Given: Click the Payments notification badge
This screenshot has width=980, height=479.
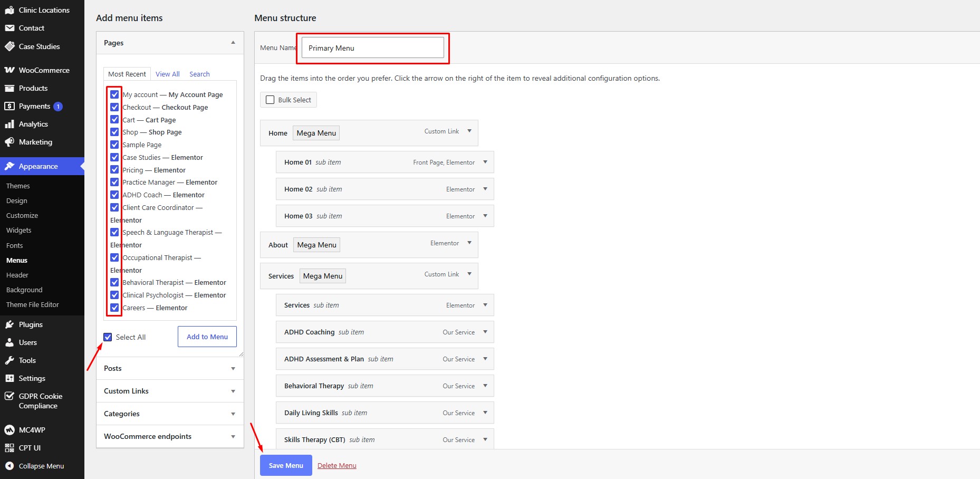Looking at the screenshot, I should pos(58,107).
